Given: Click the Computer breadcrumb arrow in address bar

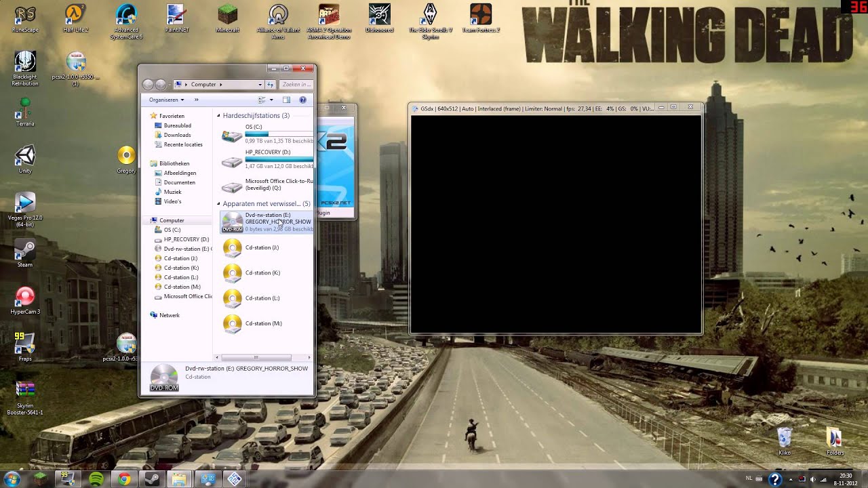Looking at the screenshot, I should (x=221, y=85).
